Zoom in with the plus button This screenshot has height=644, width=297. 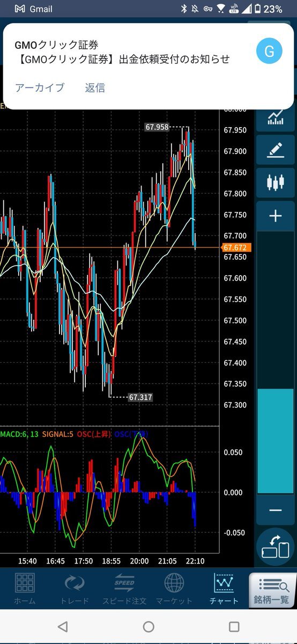275,216
